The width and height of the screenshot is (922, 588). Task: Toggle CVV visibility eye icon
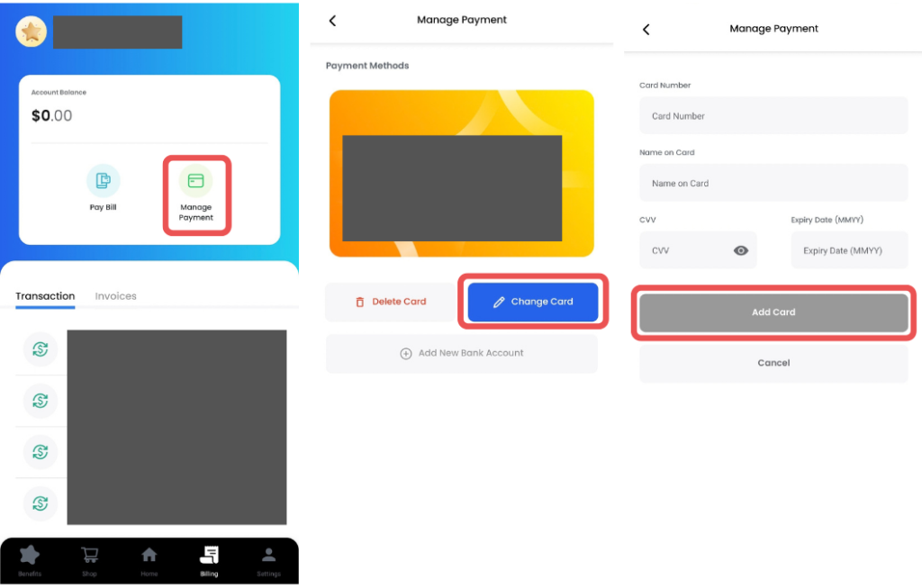(741, 250)
